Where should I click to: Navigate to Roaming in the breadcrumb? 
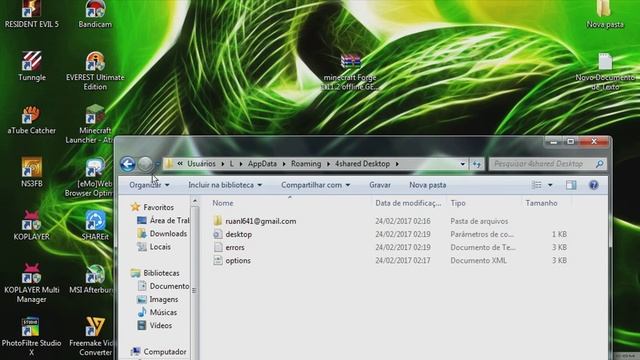306,164
